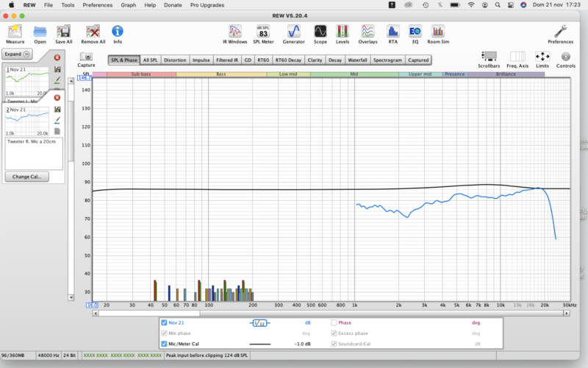
Task: Expand the measurements panel
Action: [16, 54]
